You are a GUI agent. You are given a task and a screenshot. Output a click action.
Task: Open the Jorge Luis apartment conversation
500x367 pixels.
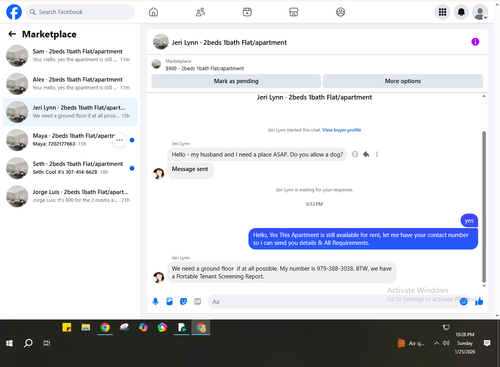(70, 196)
